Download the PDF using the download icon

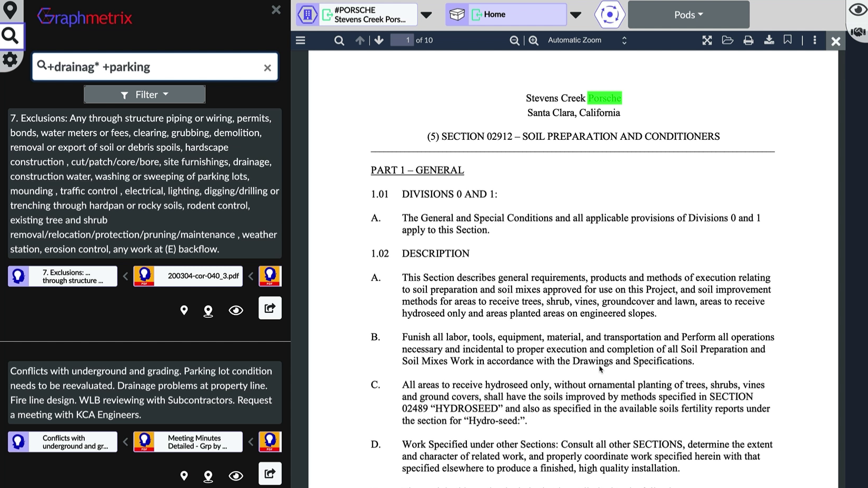tap(769, 40)
